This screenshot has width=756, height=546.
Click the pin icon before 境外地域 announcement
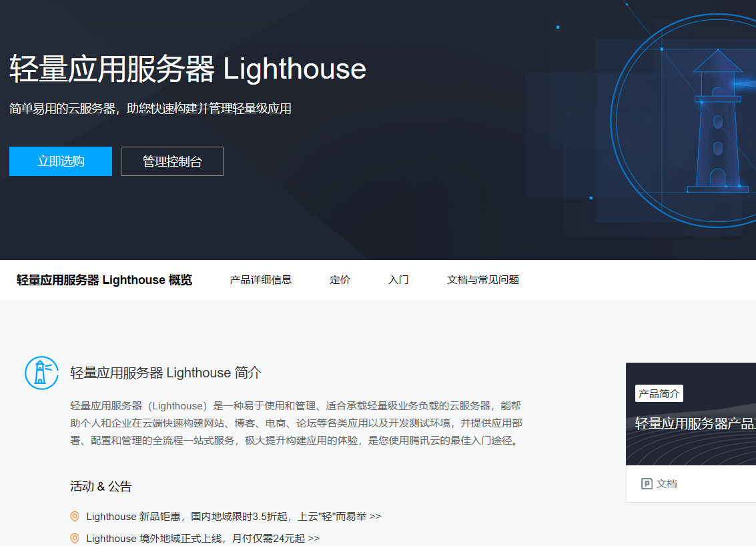tap(75, 538)
